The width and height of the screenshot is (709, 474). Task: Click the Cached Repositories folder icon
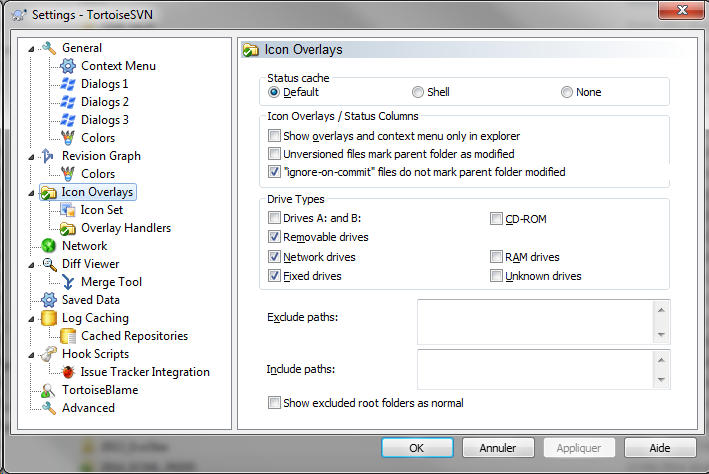(68, 336)
